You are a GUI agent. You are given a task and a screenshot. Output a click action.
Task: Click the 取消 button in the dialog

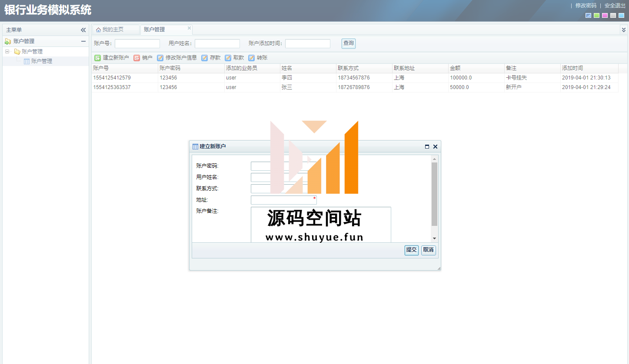(x=429, y=250)
